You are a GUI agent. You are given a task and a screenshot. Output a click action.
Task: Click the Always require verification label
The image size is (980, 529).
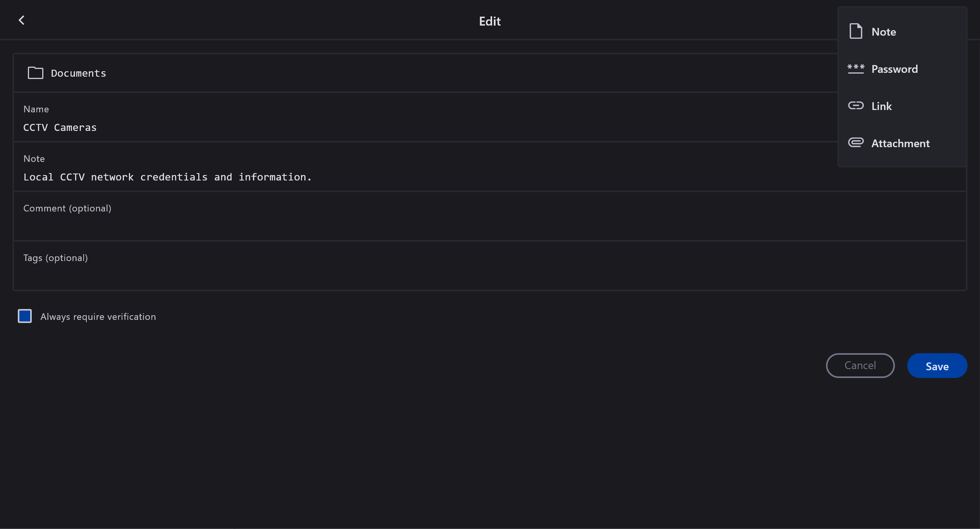(98, 317)
